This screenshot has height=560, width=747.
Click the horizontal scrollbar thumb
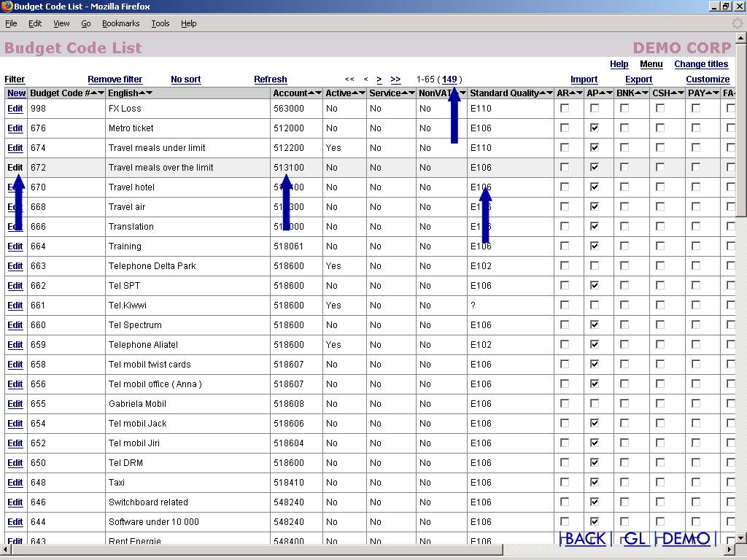(x=256, y=551)
